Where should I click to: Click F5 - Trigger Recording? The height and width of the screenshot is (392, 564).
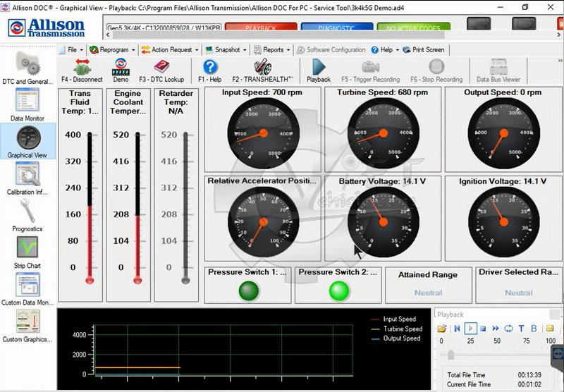click(x=371, y=71)
